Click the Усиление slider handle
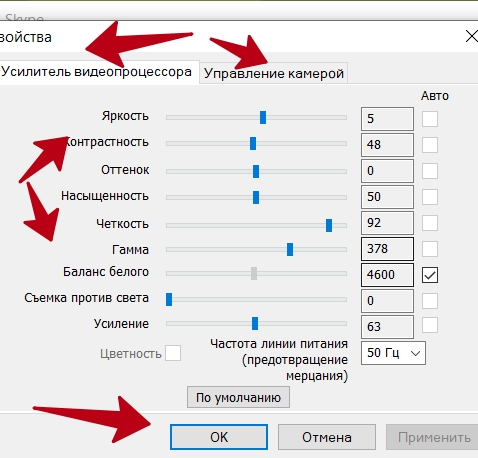This screenshot has height=458, width=478. pyautogui.click(x=255, y=323)
